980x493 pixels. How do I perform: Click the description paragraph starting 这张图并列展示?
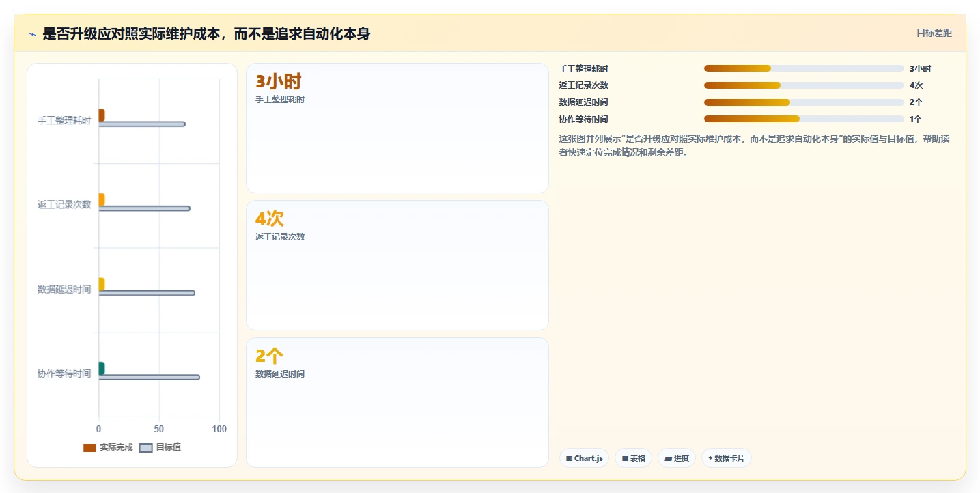point(754,145)
